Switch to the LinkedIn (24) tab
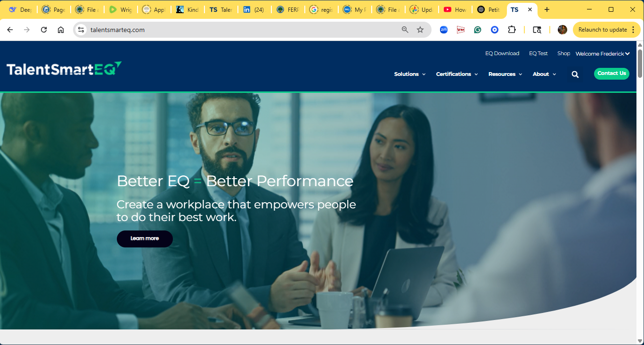 [254, 9]
